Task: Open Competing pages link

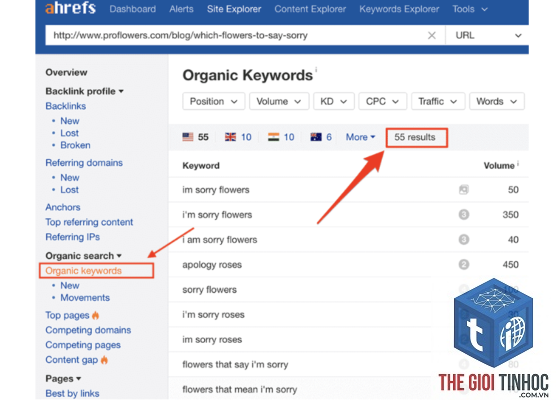Action: (83, 345)
